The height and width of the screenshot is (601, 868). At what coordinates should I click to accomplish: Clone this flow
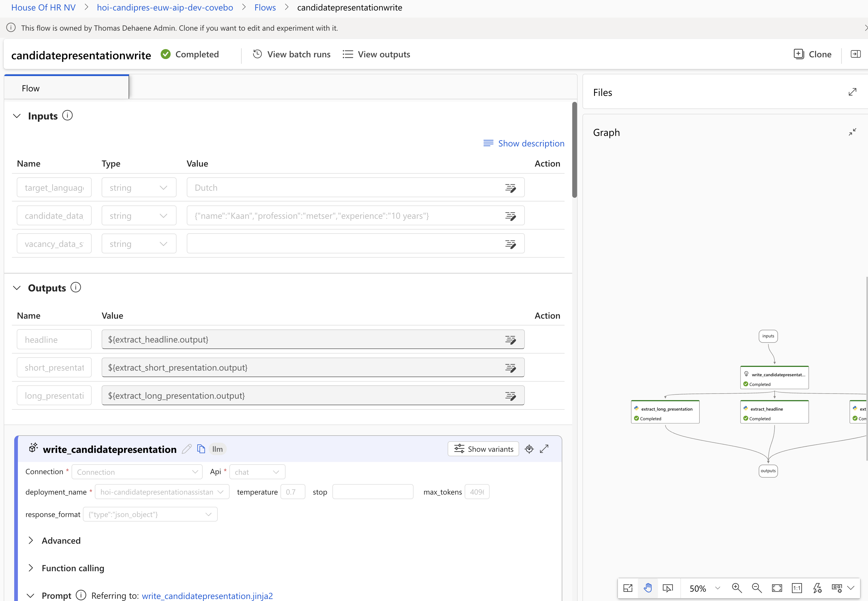[812, 54]
